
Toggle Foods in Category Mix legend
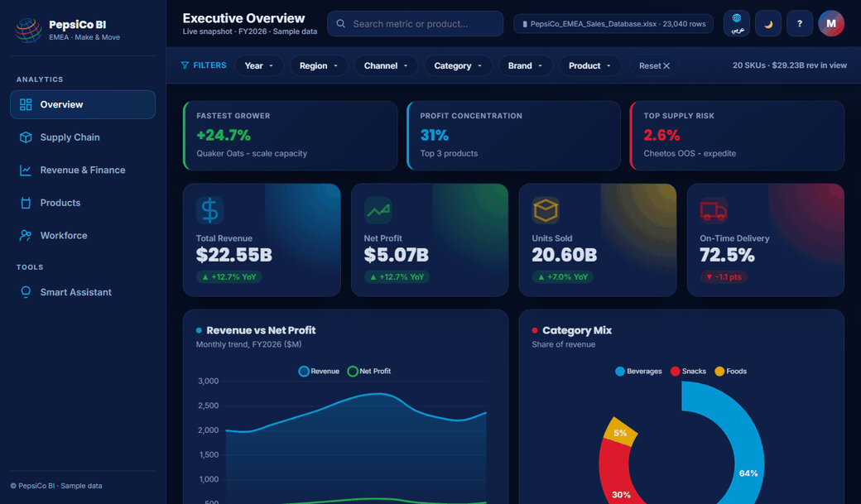[731, 371]
